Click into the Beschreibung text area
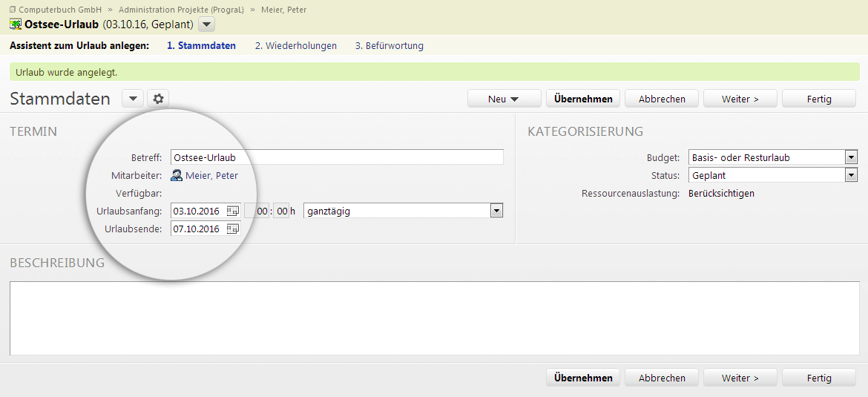 [x=435, y=318]
